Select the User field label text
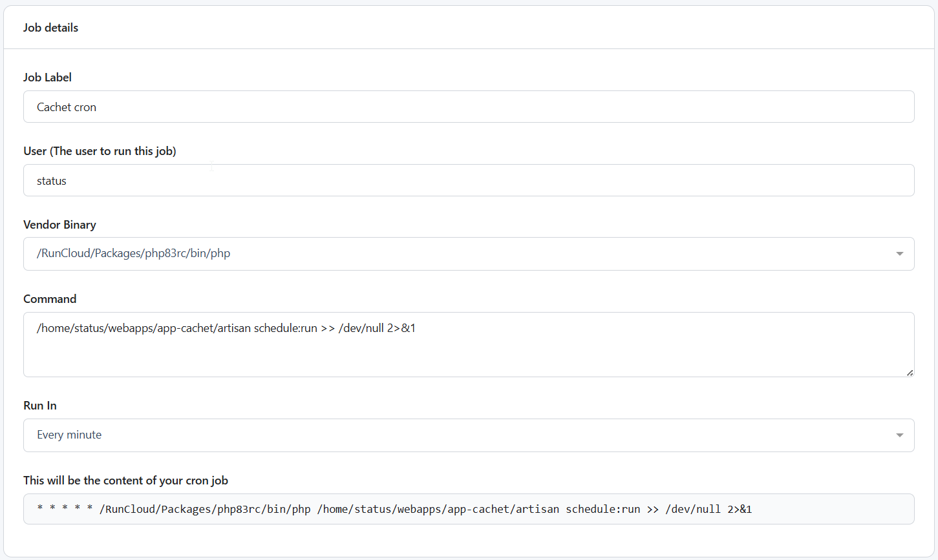This screenshot has height=560, width=938. coord(100,151)
